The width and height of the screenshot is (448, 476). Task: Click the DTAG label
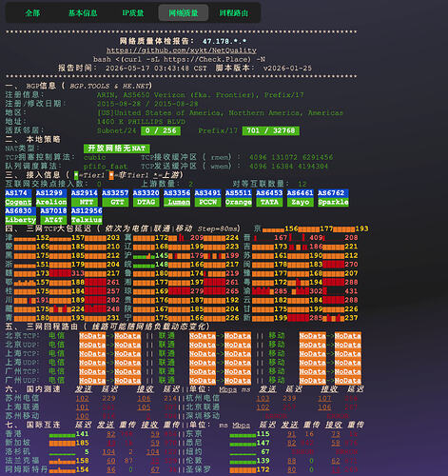[146, 202]
